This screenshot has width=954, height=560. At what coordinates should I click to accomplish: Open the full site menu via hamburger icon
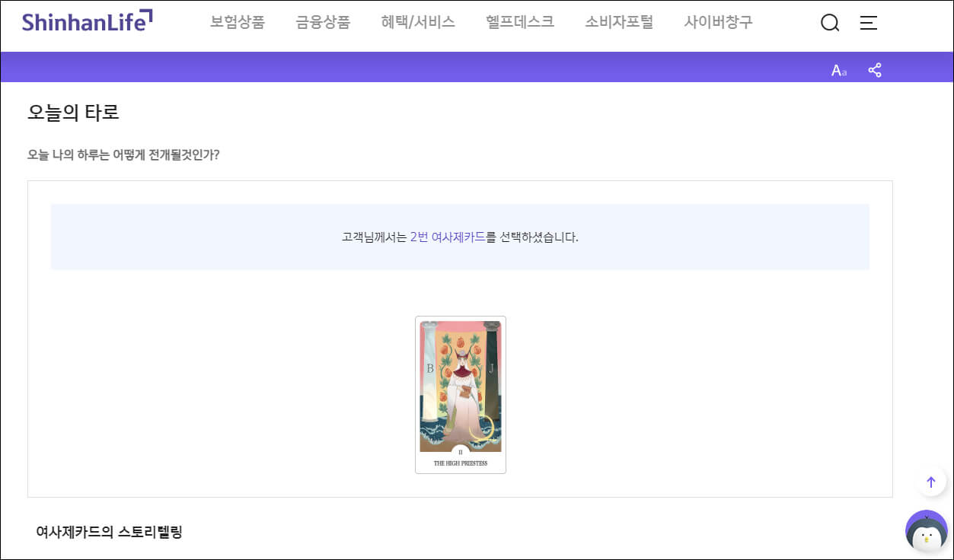pyautogui.click(x=868, y=23)
